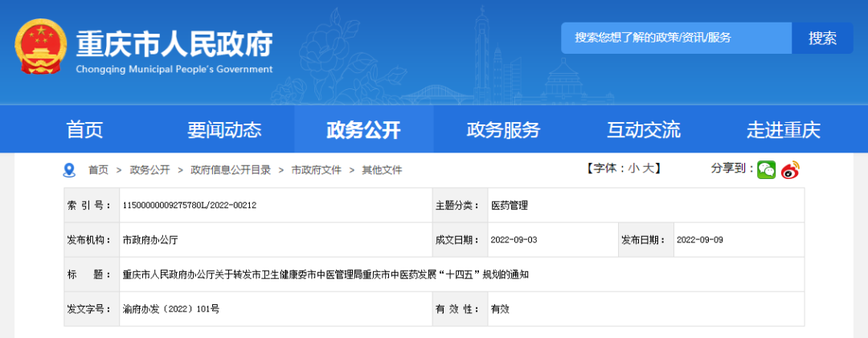Click the 有效 validity value

click(x=500, y=309)
